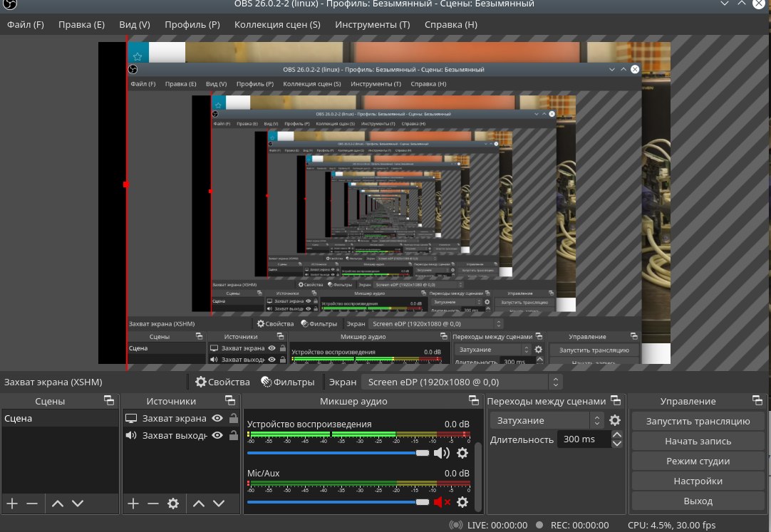
Task: Pop out the Сцены dock panel
Action: tap(109, 400)
